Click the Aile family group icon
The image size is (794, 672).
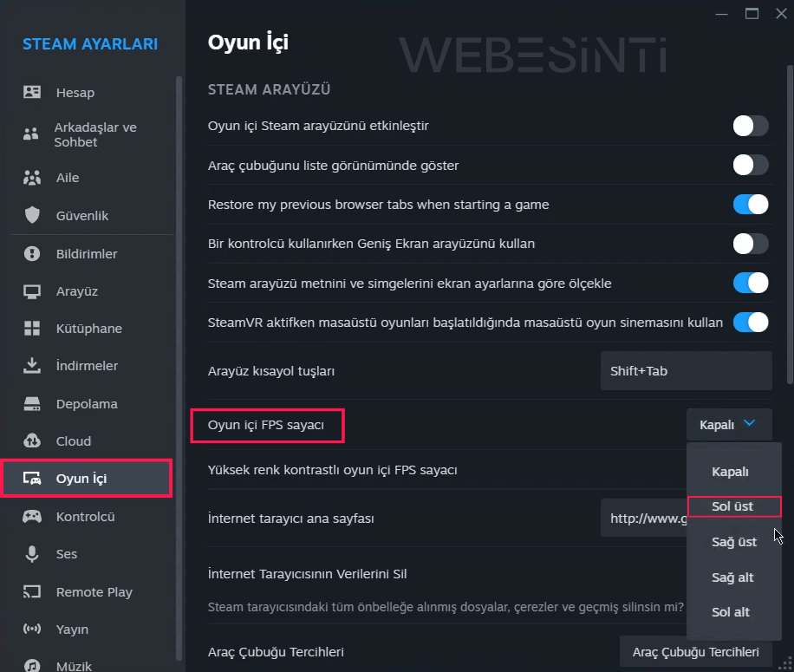[x=32, y=178]
